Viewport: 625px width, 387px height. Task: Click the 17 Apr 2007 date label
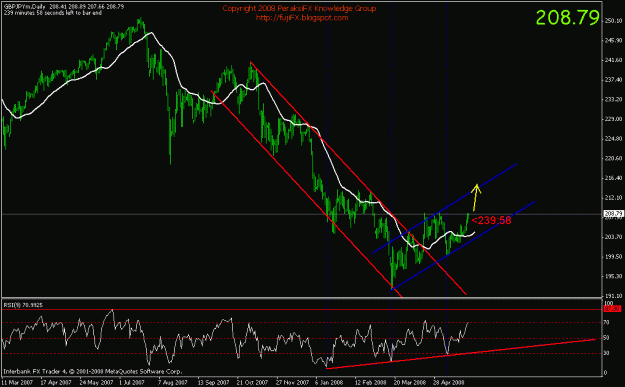(x=55, y=382)
